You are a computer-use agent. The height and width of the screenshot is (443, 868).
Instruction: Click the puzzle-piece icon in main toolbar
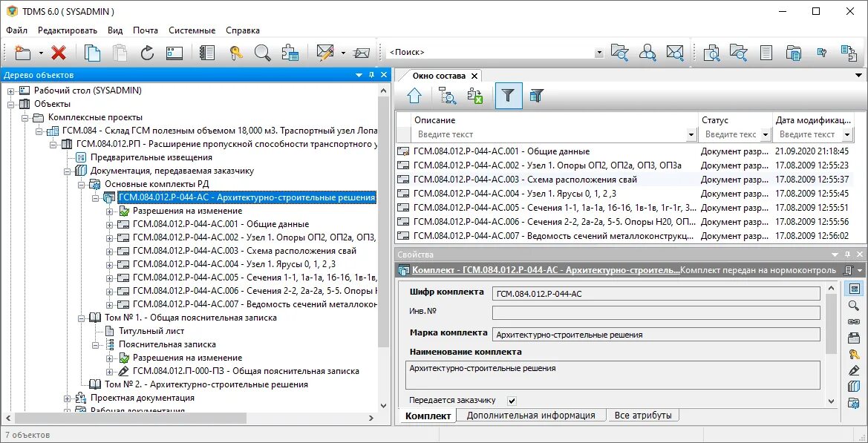[x=290, y=53]
